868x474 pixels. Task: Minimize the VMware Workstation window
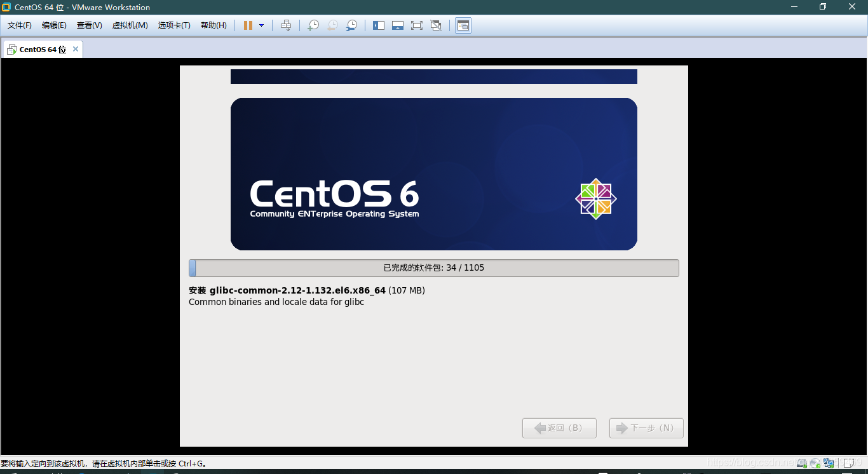(794, 7)
